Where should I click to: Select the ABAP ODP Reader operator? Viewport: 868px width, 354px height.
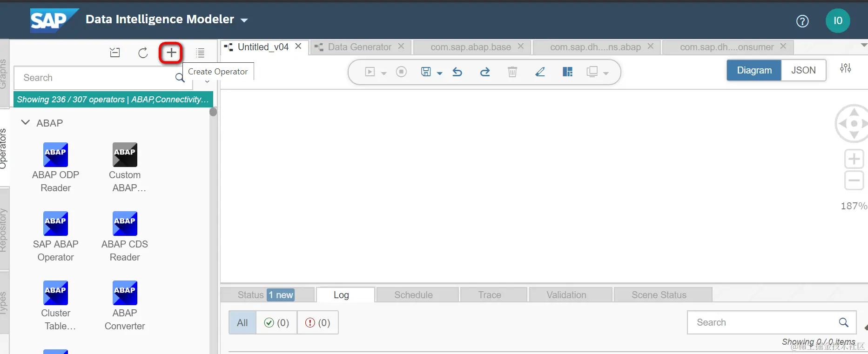click(56, 168)
